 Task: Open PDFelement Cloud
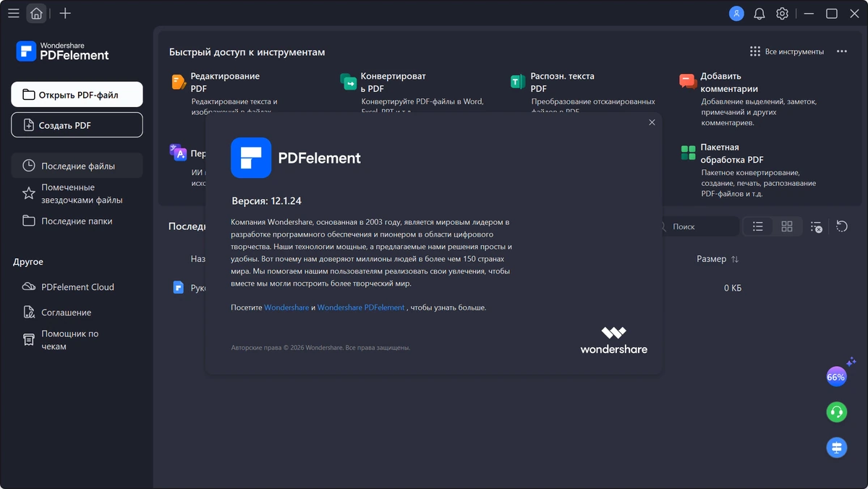[x=77, y=286]
